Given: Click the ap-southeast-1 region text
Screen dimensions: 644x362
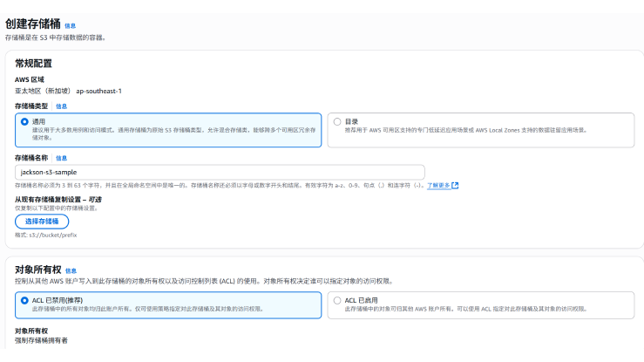Looking at the screenshot, I should pos(98,91).
